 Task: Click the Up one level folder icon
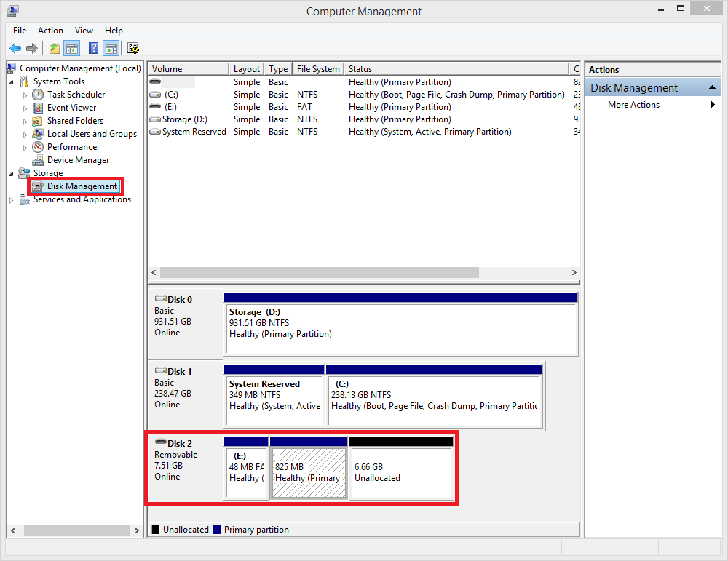pyautogui.click(x=55, y=49)
